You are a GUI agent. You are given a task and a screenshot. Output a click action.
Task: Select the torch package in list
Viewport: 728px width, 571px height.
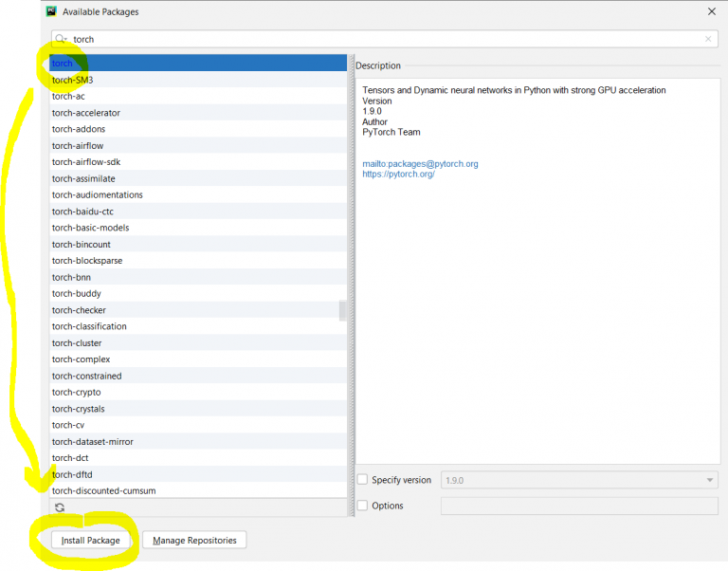point(63,64)
